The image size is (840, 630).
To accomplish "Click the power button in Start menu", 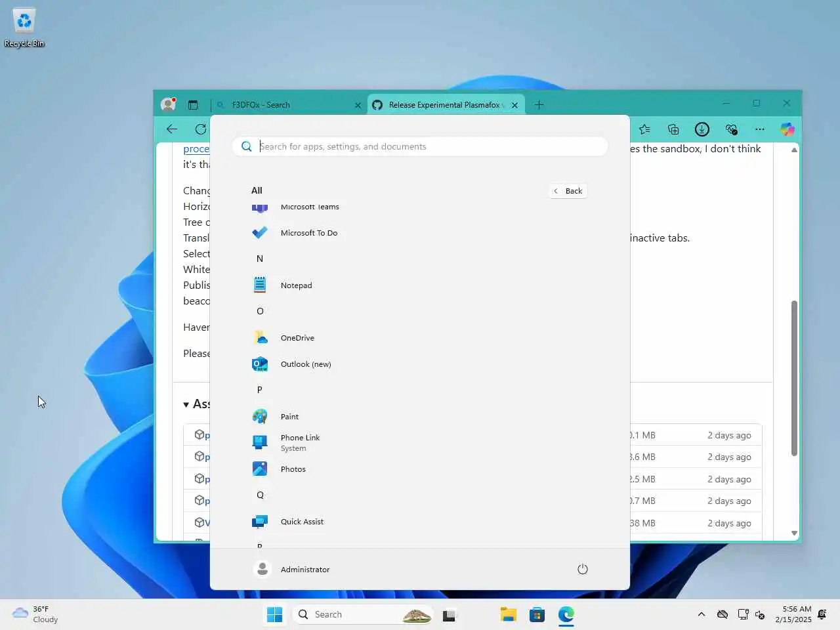I will coord(582,569).
